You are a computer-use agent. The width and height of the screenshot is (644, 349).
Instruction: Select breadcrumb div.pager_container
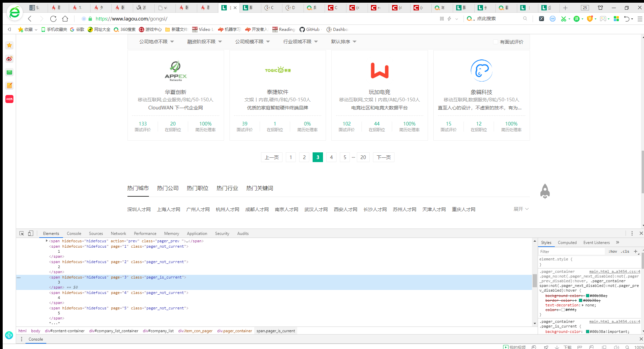pyautogui.click(x=234, y=331)
